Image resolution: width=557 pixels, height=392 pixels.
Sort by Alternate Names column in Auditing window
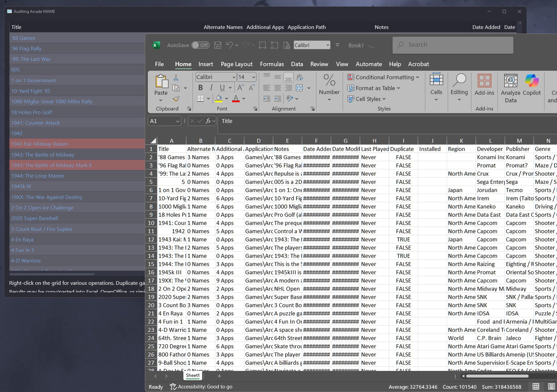[x=223, y=27]
